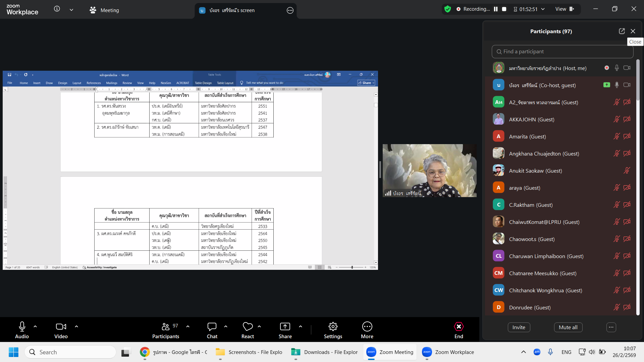Toggle the Video camera on or off

[61, 326]
